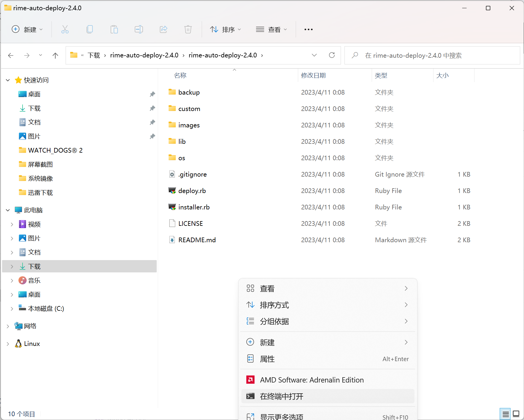
Task: Click the 下载 breadcrumb in address bar
Action: click(x=94, y=55)
